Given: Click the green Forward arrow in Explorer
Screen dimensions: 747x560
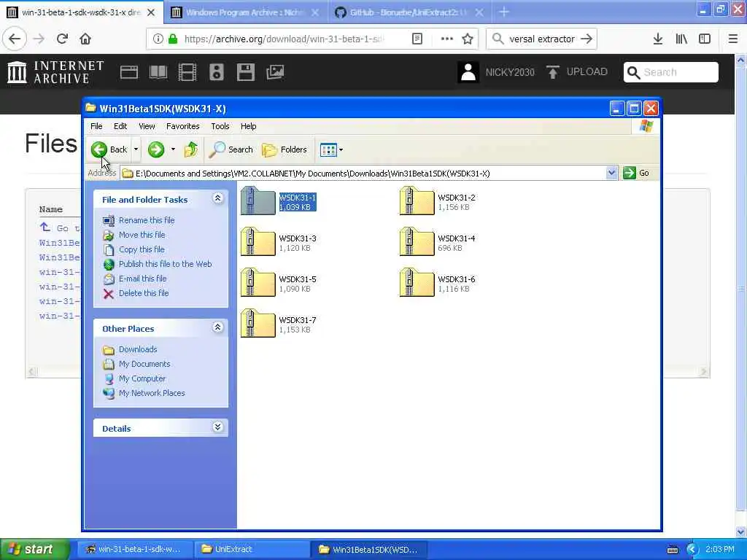Looking at the screenshot, I should click(x=156, y=149).
